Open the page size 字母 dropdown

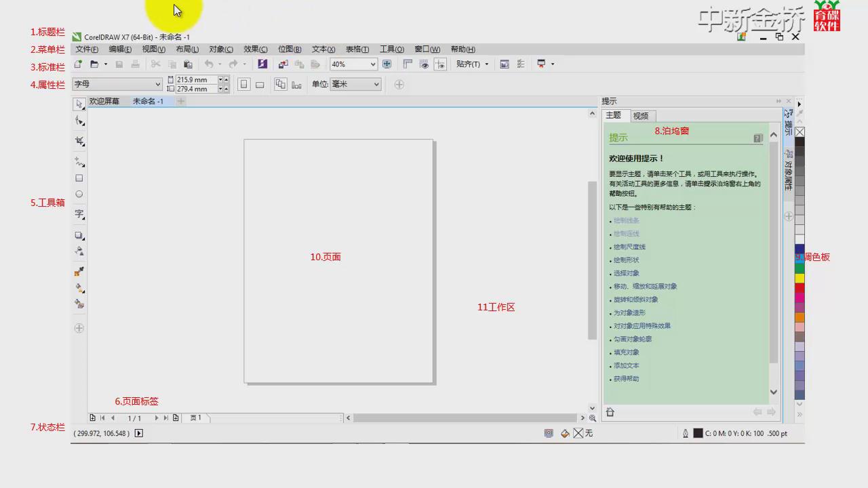(x=157, y=84)
